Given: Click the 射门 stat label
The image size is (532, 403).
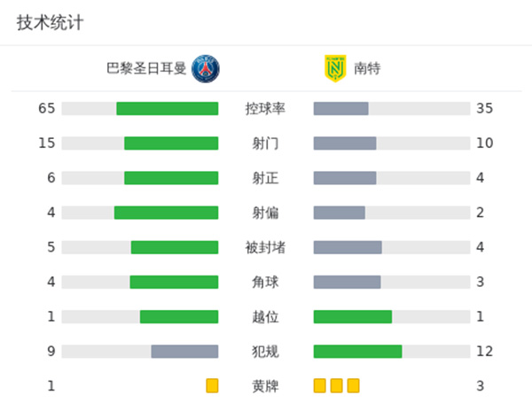Looking at the screenshot, I should [265, 143].
